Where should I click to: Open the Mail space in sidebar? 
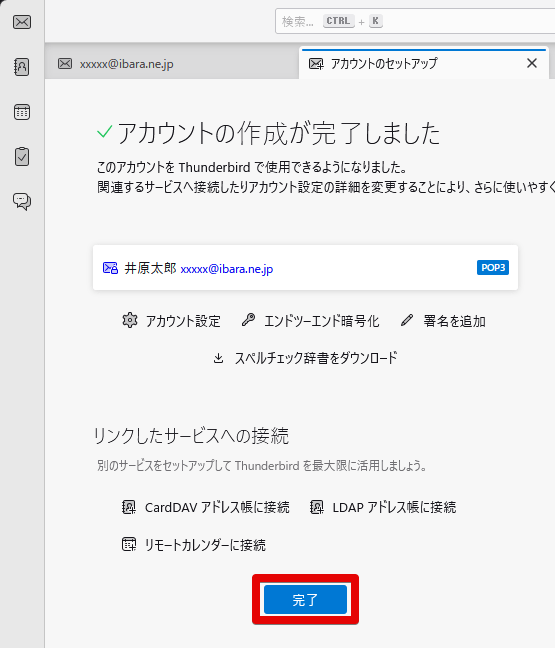coord(22,22)
